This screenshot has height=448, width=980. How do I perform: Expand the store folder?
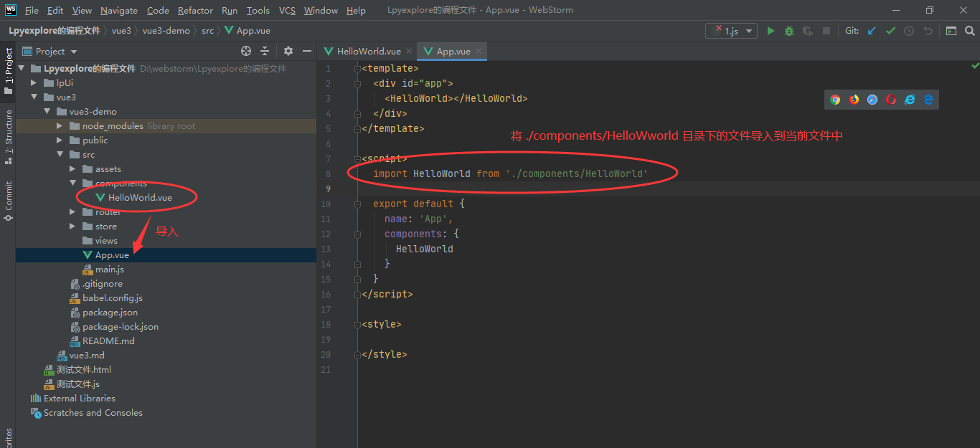pyautogui.click(x=72, y=226)
